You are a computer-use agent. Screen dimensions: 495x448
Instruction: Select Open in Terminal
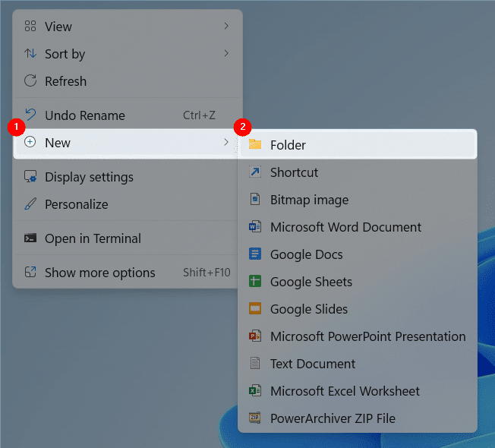pos(125,238)
